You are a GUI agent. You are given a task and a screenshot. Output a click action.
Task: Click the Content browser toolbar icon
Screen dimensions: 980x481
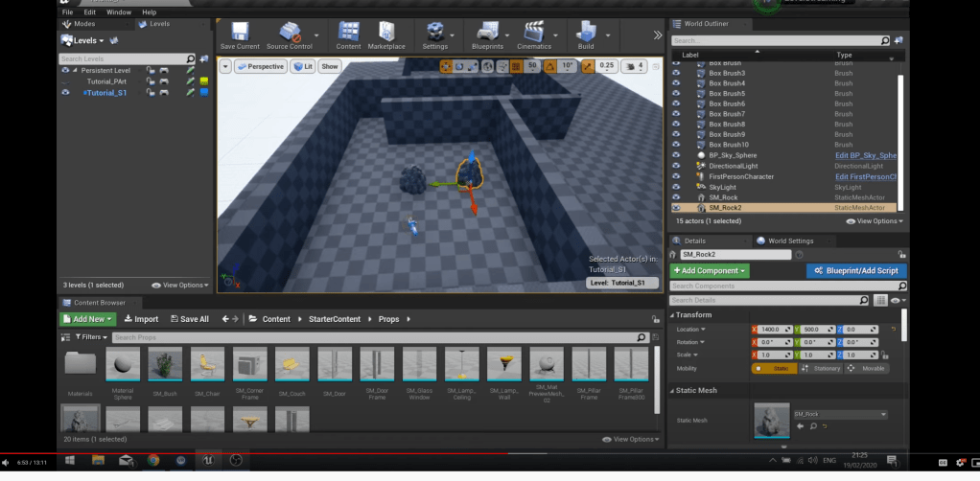click(350, 34)
